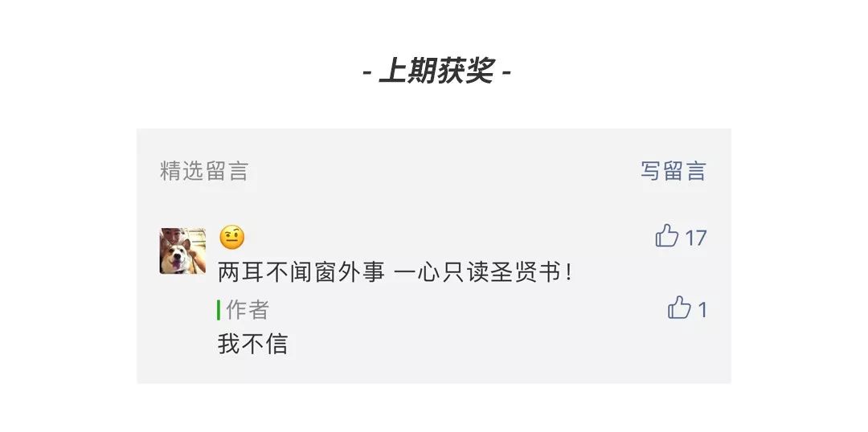
Task: Click the raised-eyebrow emoji username
Action: coord(232,238)
